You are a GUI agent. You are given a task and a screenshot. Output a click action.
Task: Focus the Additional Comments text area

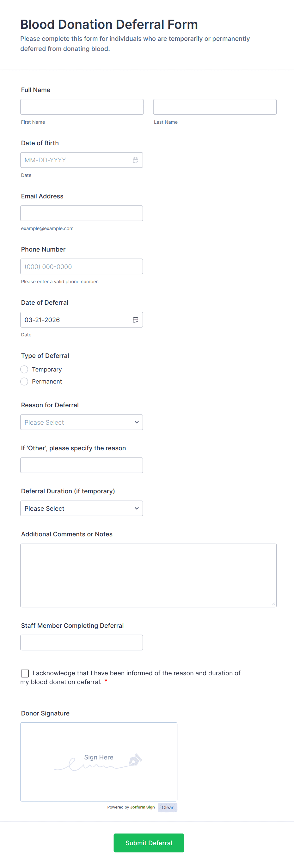[148, 575]
